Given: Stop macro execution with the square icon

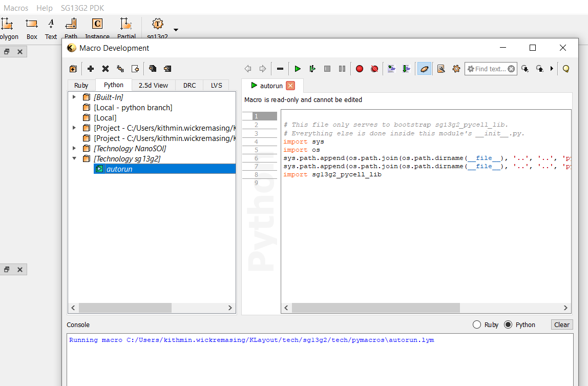Looking at the screenshot, I should (x=327, y=69).
